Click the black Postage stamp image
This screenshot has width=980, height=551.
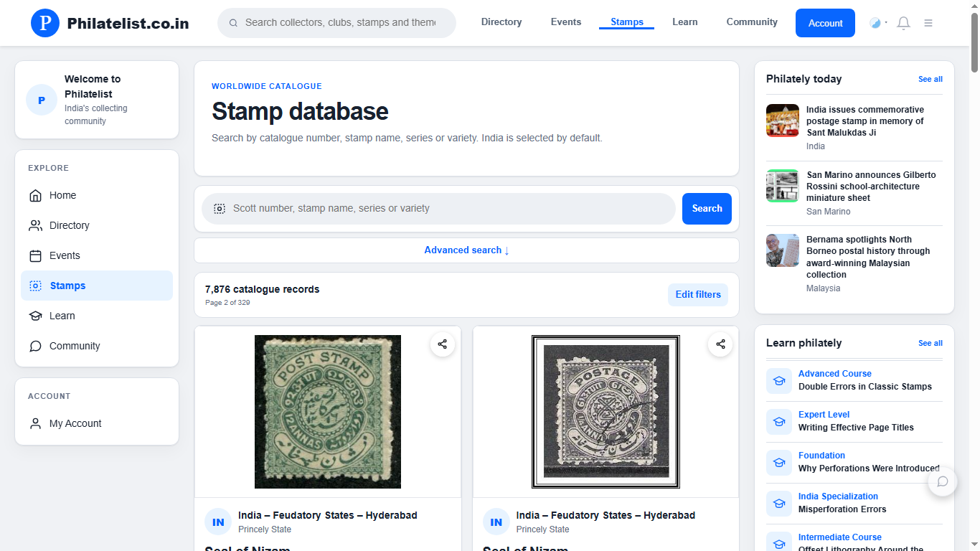point(606,412)
